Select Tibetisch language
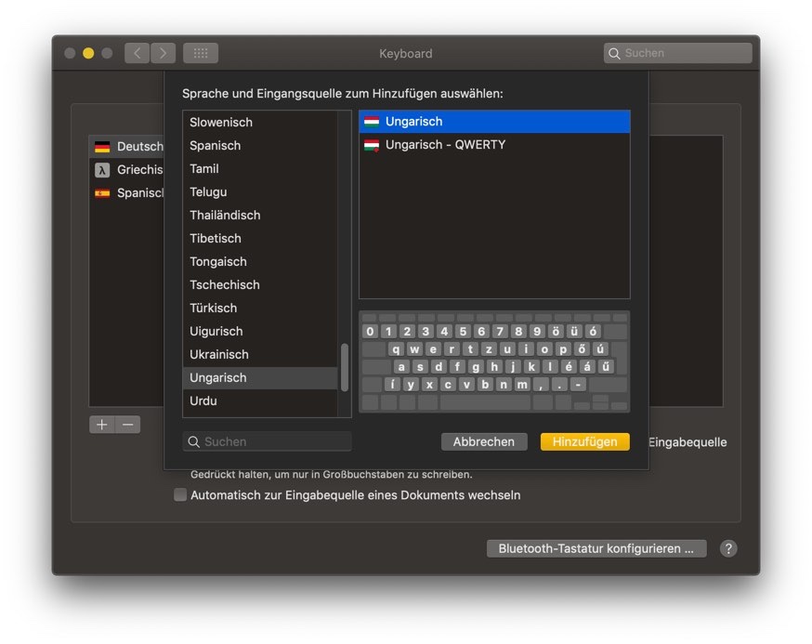The height and width of the screenshot is (644, 812). point(260,238)
